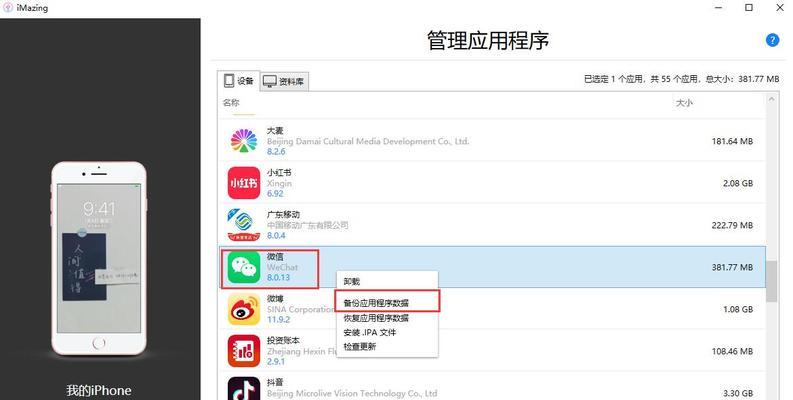Click the 222.79 MB size value
This screenshot has width=793, height=400.
pos(732,225)
